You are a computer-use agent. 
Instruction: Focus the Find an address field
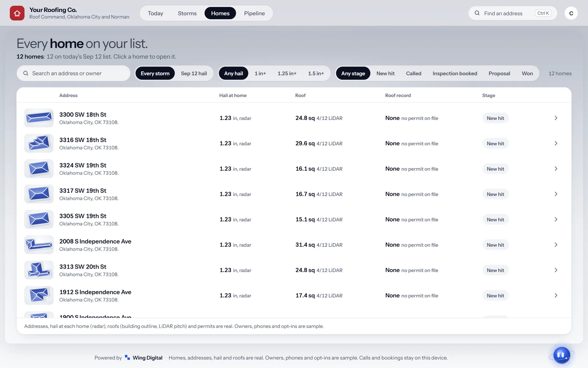[513, 13]
